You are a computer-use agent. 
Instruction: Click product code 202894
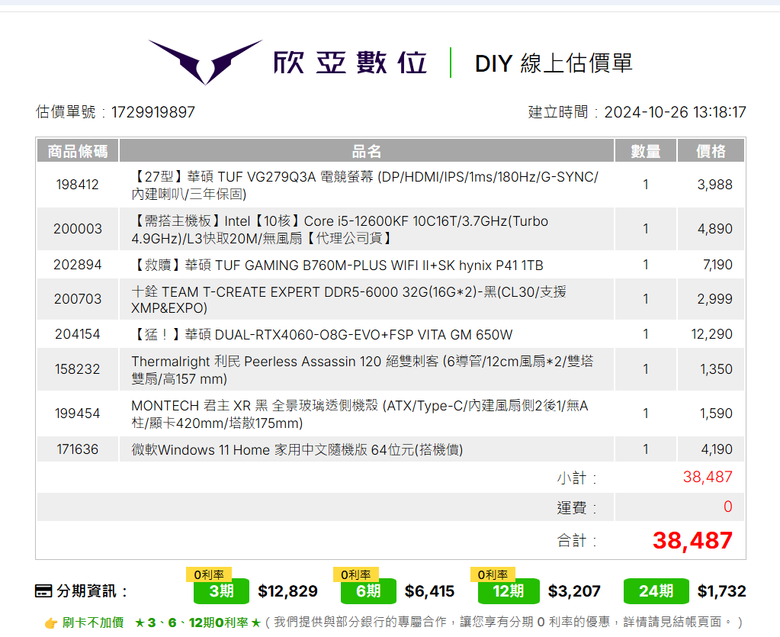(x=78, y=265)
